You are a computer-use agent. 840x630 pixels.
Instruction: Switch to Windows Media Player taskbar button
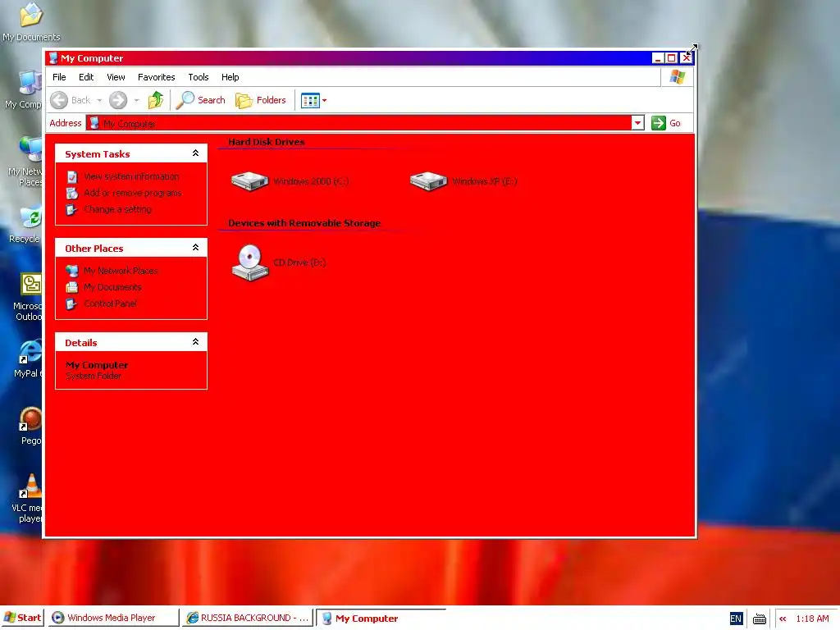pos(112,618)
